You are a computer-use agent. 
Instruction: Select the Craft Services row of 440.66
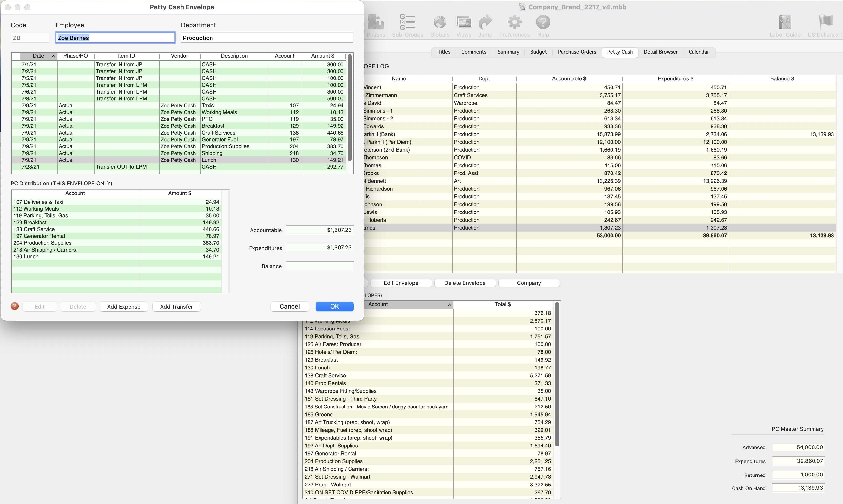tap(179, 133)
